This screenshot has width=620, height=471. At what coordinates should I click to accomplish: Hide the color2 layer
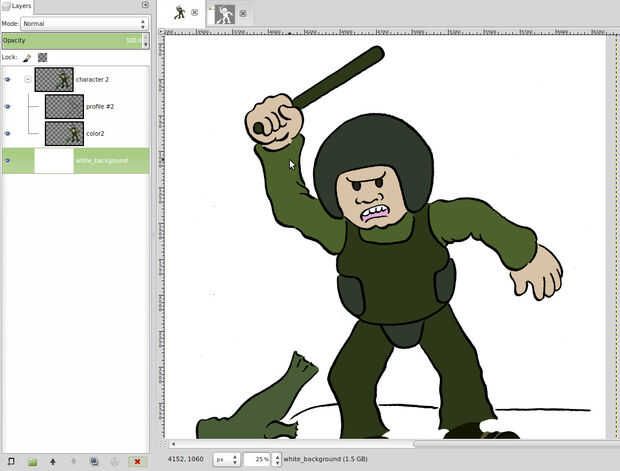(8, 133)
